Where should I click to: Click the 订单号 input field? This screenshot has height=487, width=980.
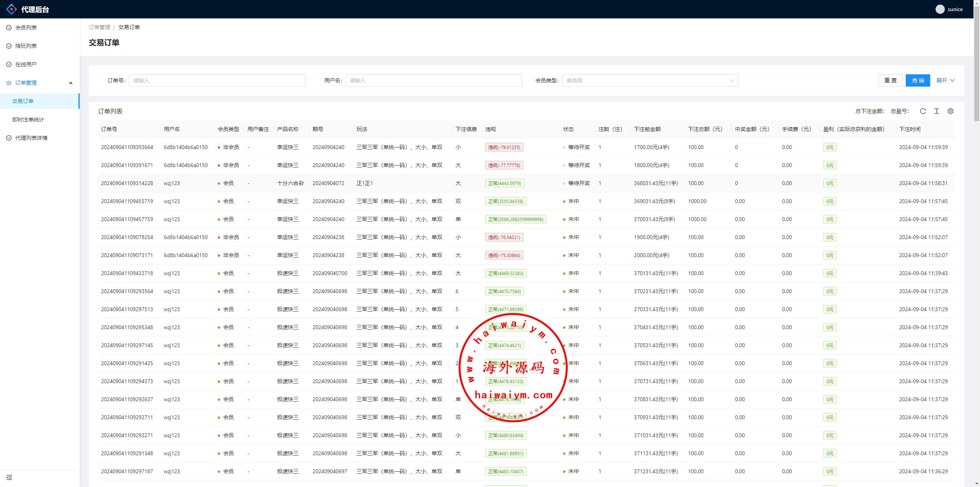[x=217, y=80]
